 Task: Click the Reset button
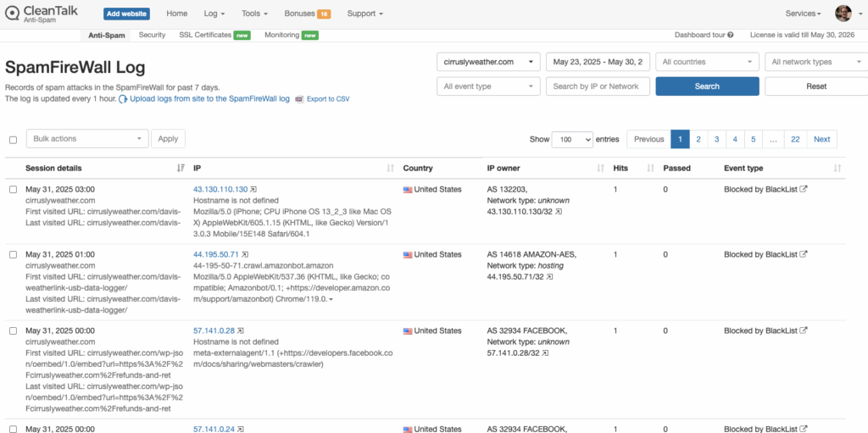click(816, 86)
